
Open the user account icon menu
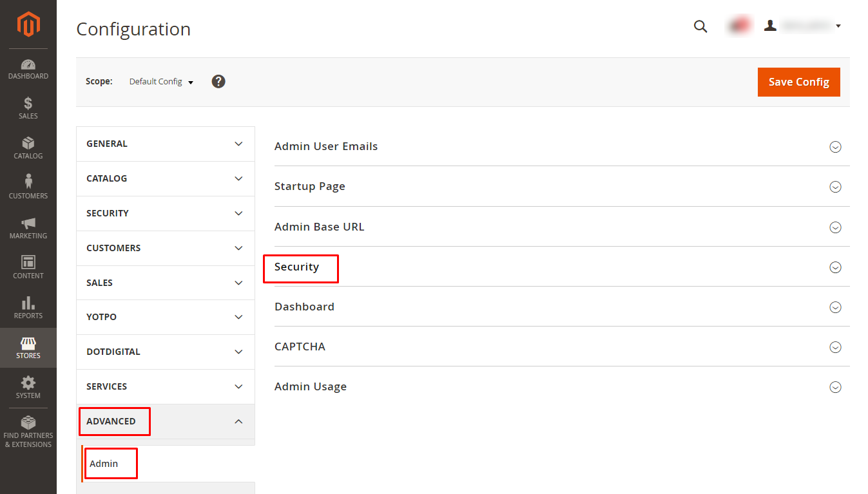[770, 26]
